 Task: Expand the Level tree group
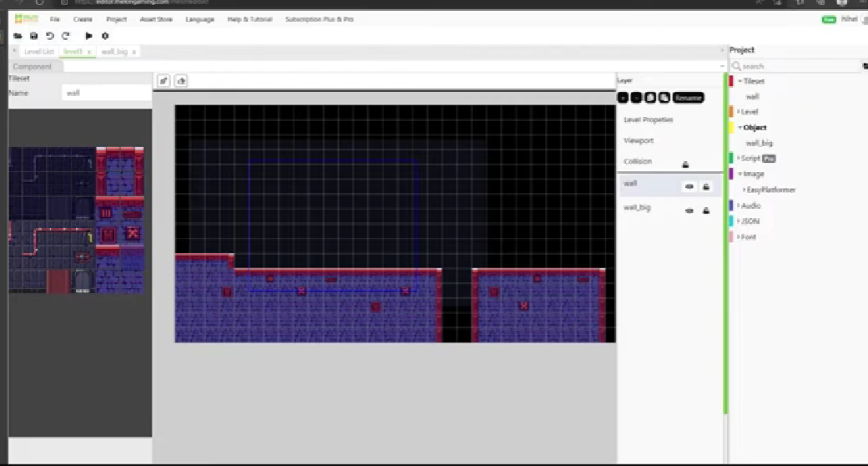(x=739, y=111)
